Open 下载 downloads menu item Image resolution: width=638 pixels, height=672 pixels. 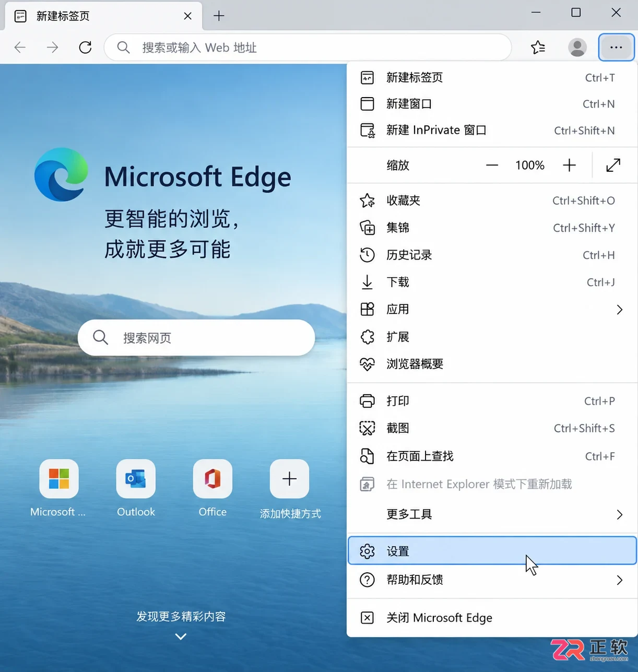click(x=492, y=282)
